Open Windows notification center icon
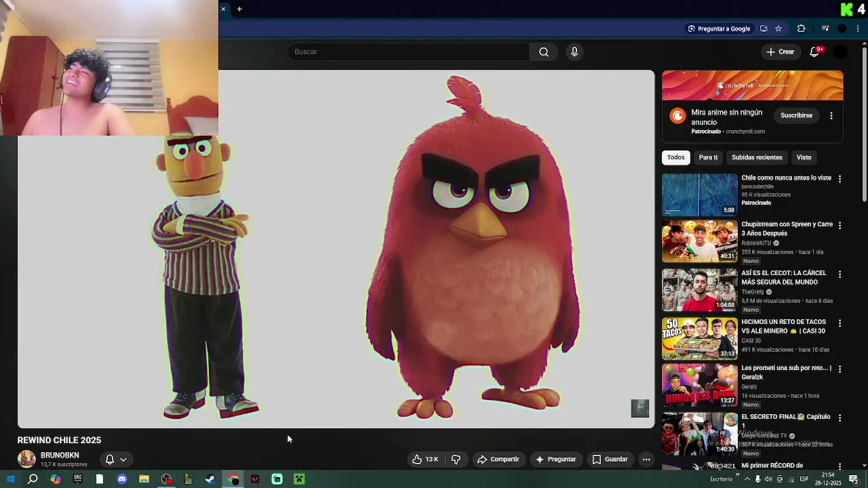The width and height of the screenshot is (868, 488). click(x=854, y=479)
